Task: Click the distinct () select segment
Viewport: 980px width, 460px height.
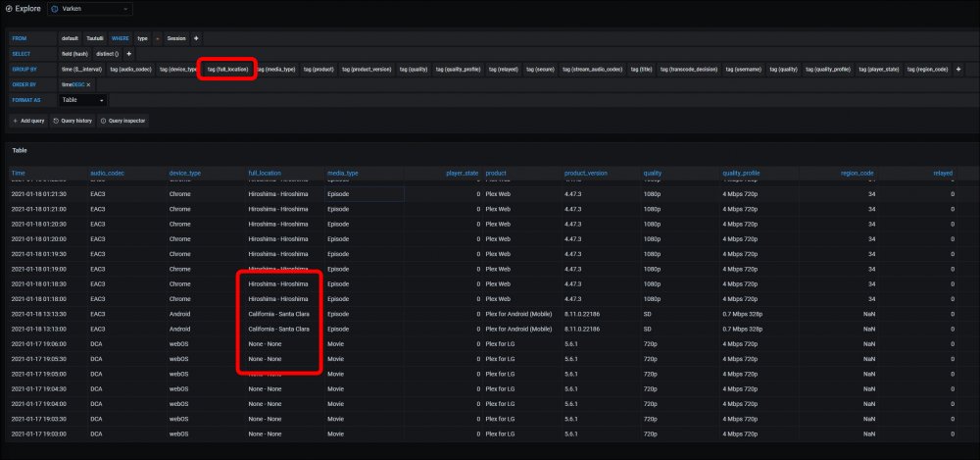Action: (108, 54)
